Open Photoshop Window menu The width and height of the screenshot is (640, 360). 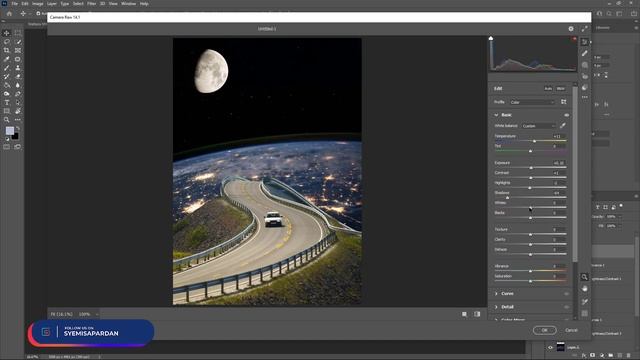click(x=128, y=4)
